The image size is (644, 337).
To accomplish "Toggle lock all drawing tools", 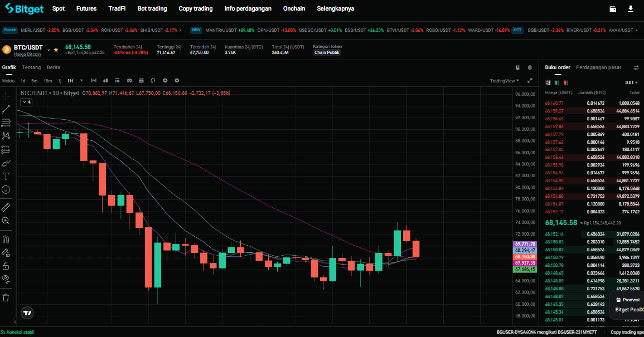I will click(6, 266).
